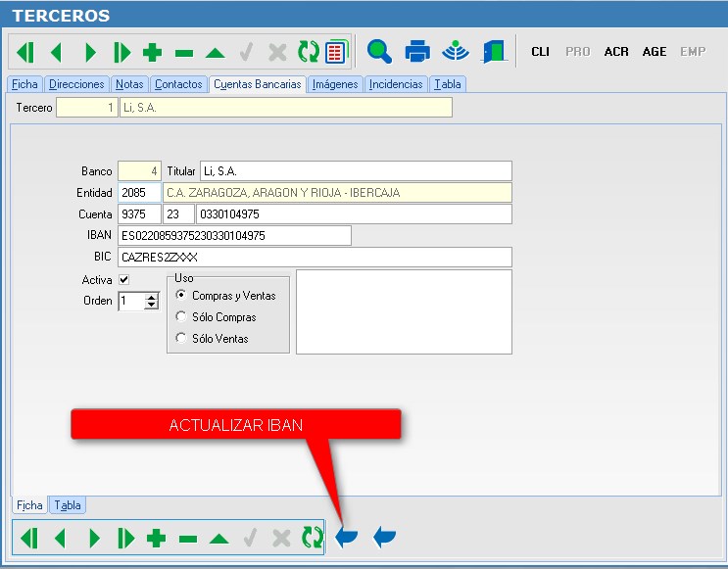Edit bank account with bottom triangle icon
The height and width of the screenshot is (569, 728).
pyautogui.click(x=218, y=539)
